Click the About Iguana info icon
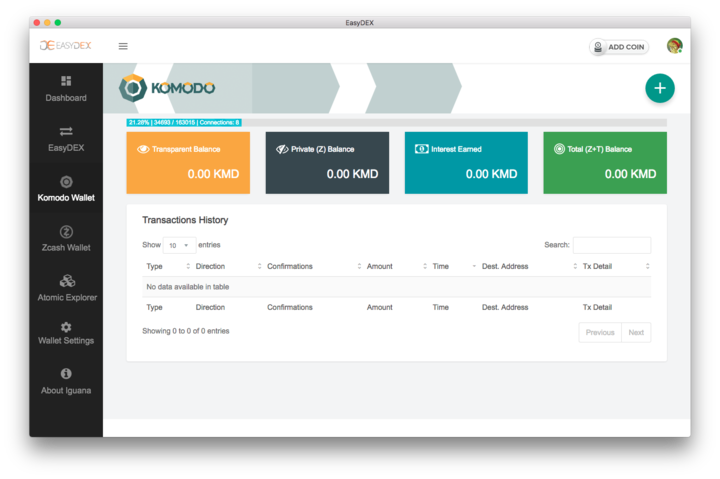Screen dimensions: 720x479 click(x=66, y=373)
